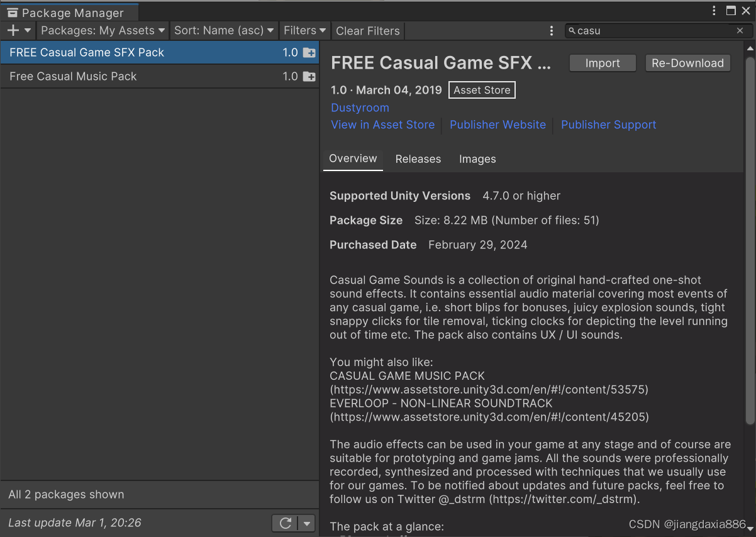The height and width of the screenshot is (537, 756).
Task: Switch to the Images tab
Action: coord(477,159)
